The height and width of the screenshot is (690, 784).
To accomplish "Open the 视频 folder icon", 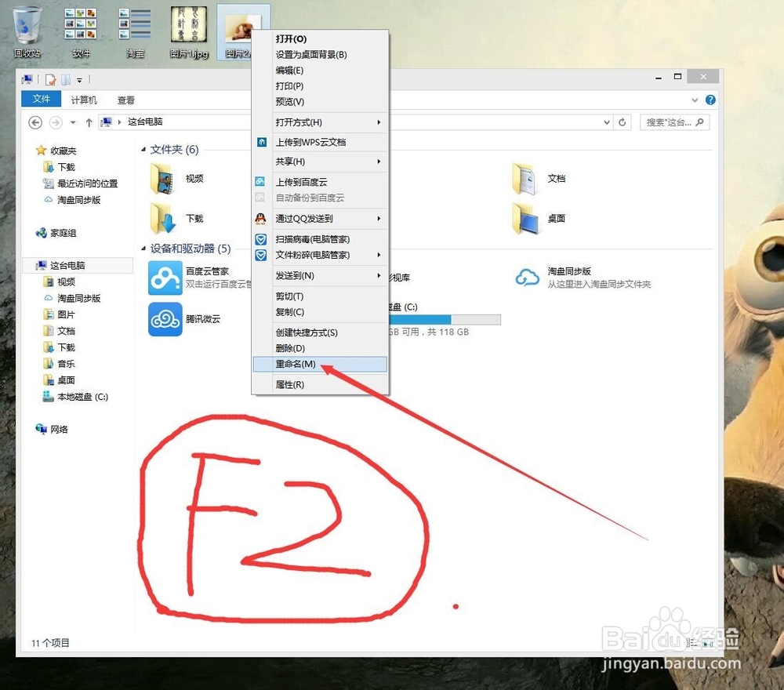I will (162, 179).
